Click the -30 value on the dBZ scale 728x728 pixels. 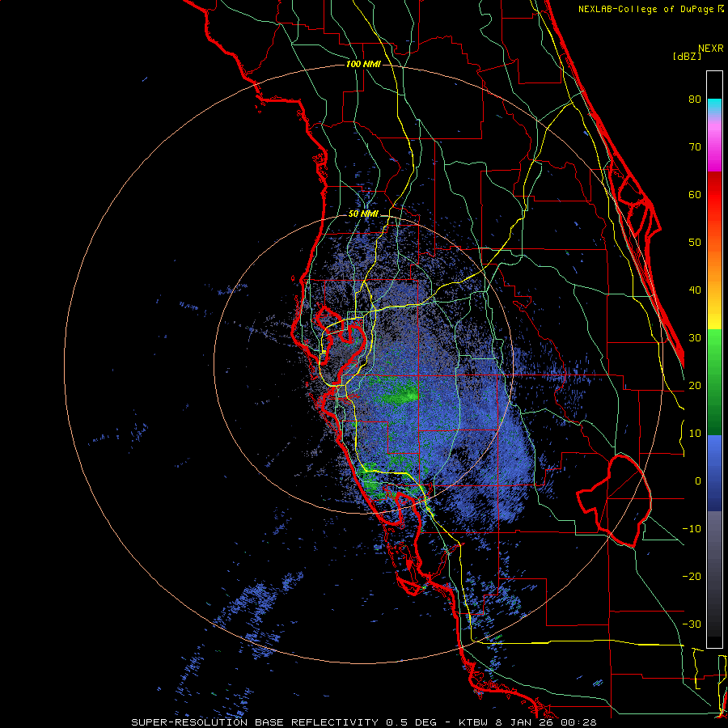pos(692,624)
